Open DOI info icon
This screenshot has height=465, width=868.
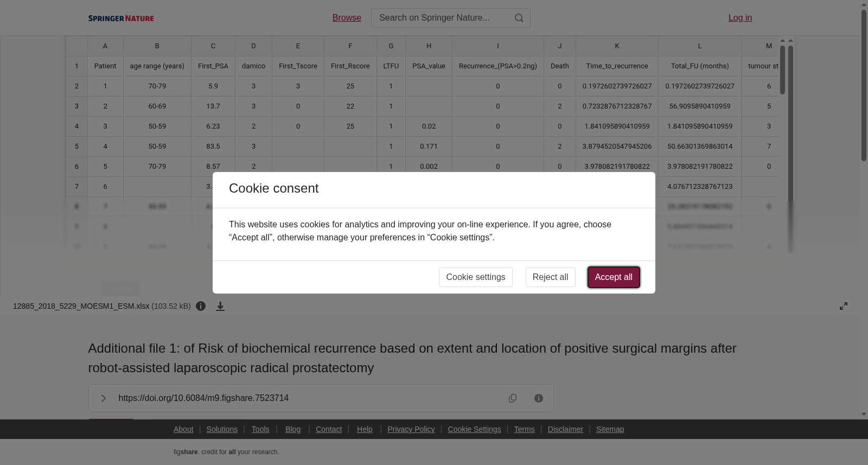539,398
